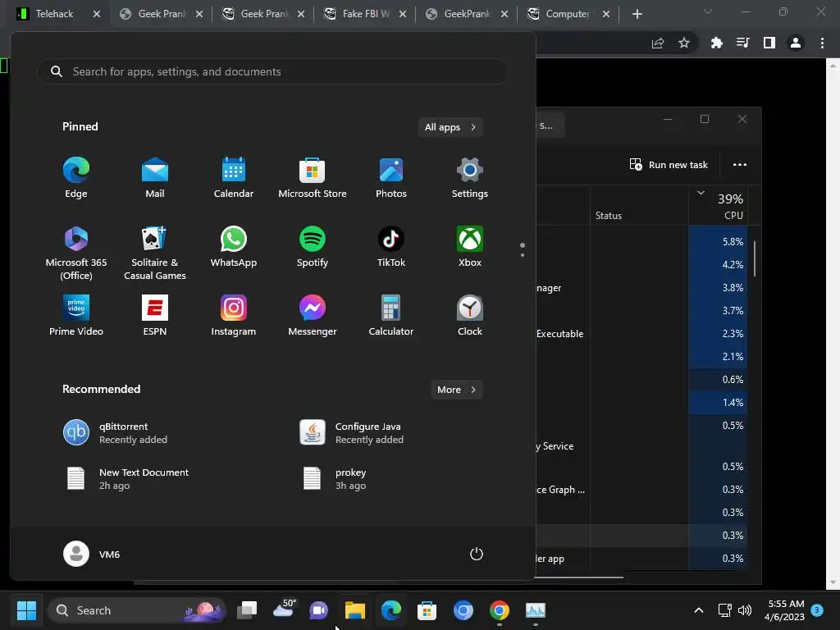Click Run new task in Task Manager
This screenshot has width=840, height=630.
[x=669, y=165]
